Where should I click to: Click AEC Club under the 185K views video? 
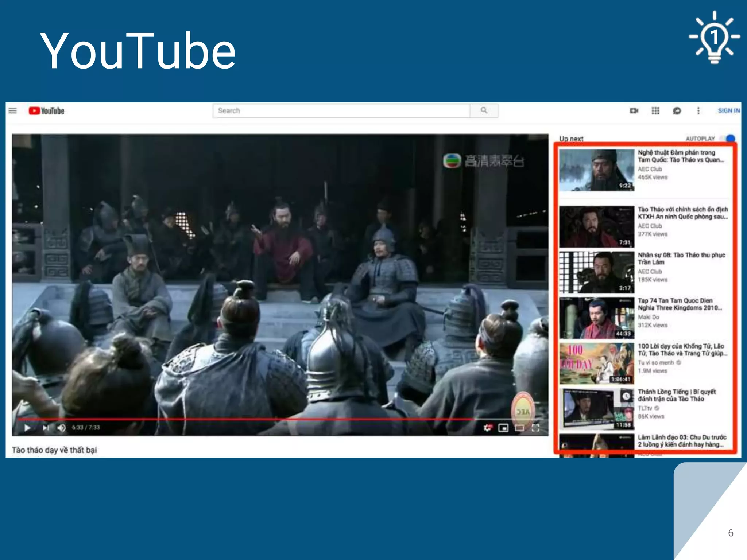[x=650, y=272]
